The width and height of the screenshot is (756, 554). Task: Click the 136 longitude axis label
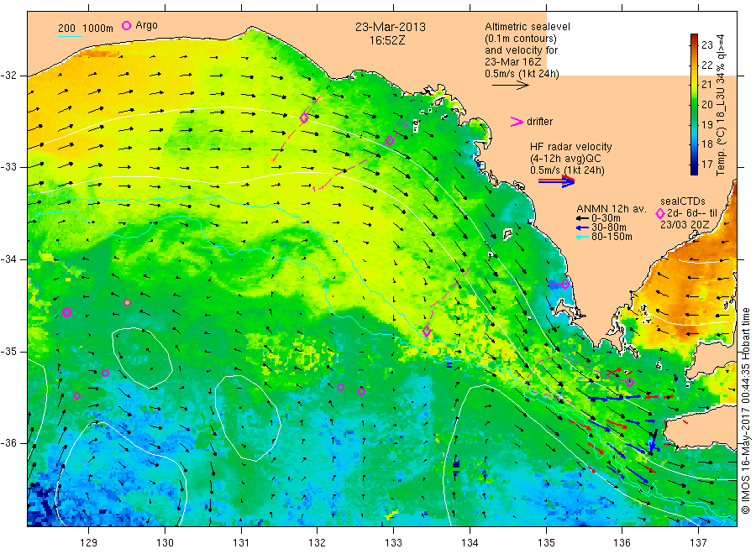click(x=622, y=543)
